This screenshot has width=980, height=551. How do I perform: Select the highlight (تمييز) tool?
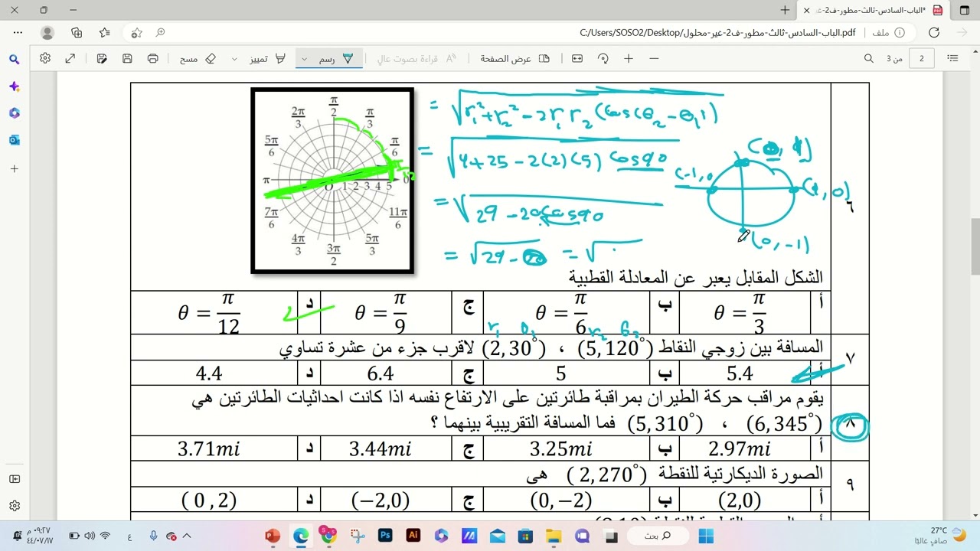(x=269, y=58)
